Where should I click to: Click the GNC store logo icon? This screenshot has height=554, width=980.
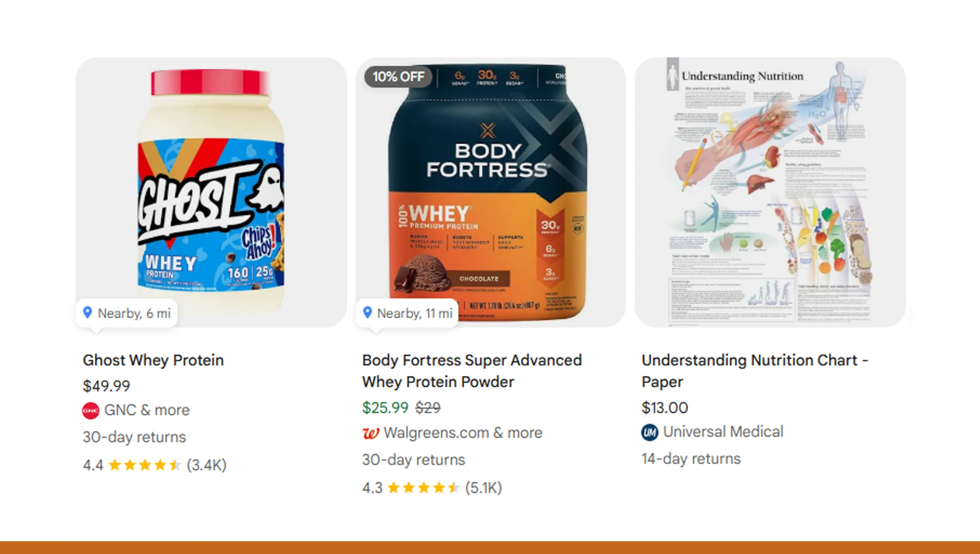[x=90, y=411]
